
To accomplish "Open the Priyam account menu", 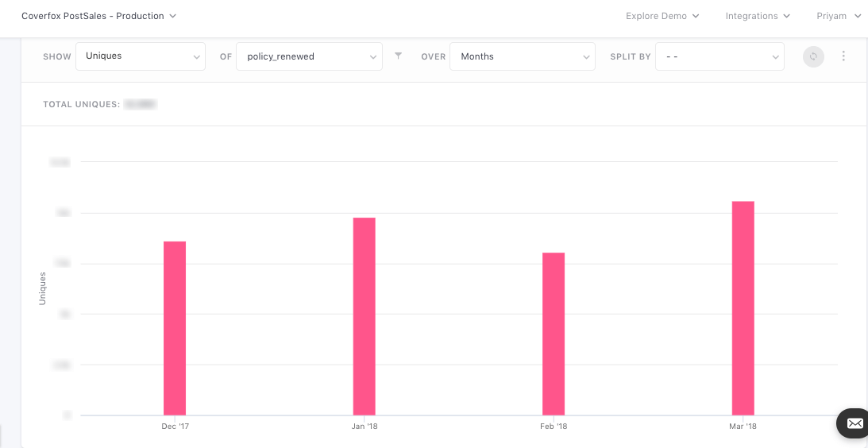I will [x=838, y=16].
